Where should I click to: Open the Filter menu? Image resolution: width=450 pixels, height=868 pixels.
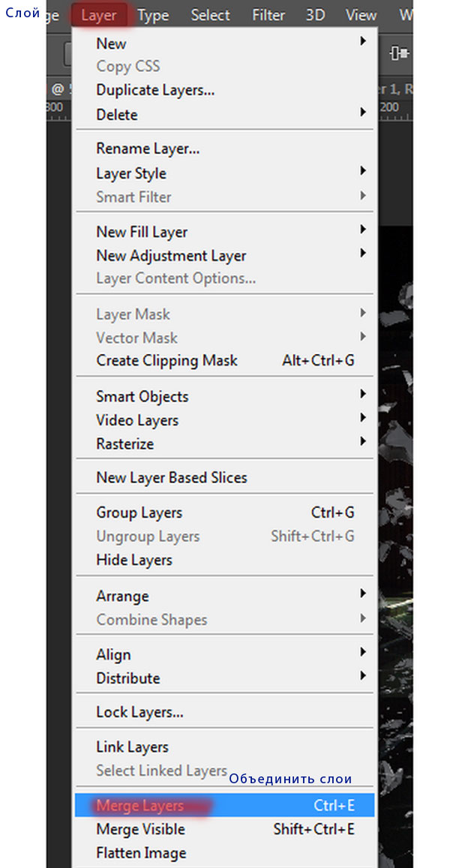pos(268,15)
